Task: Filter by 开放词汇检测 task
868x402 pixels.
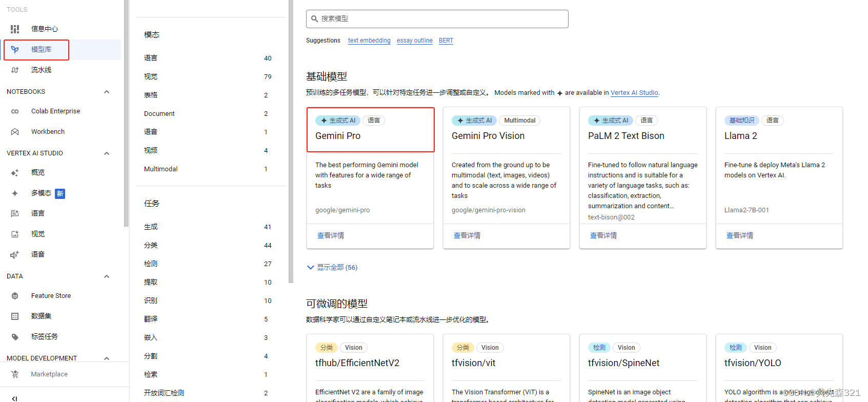Action: (208, 393)
